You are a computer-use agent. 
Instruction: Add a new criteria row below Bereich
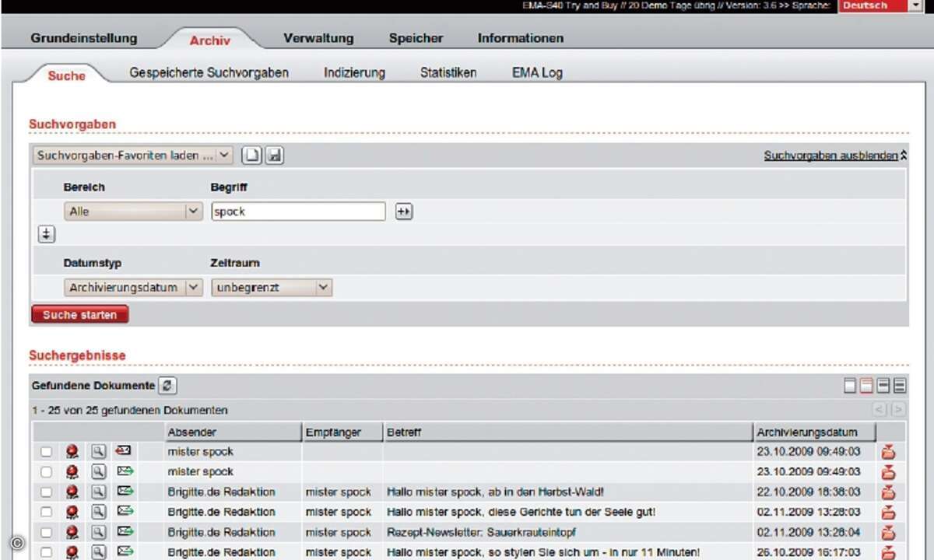coord(46,234)
